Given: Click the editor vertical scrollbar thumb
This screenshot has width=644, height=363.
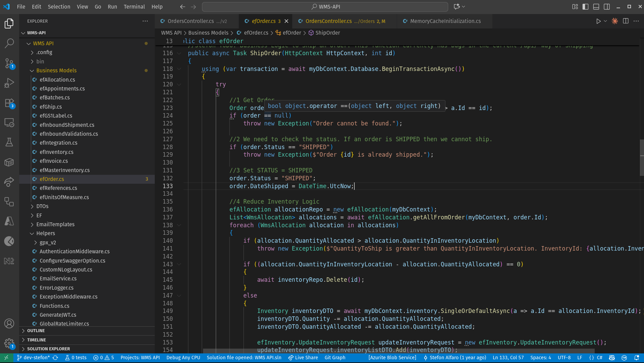Looking at the screenshot, I should click(x=641, y=158).
